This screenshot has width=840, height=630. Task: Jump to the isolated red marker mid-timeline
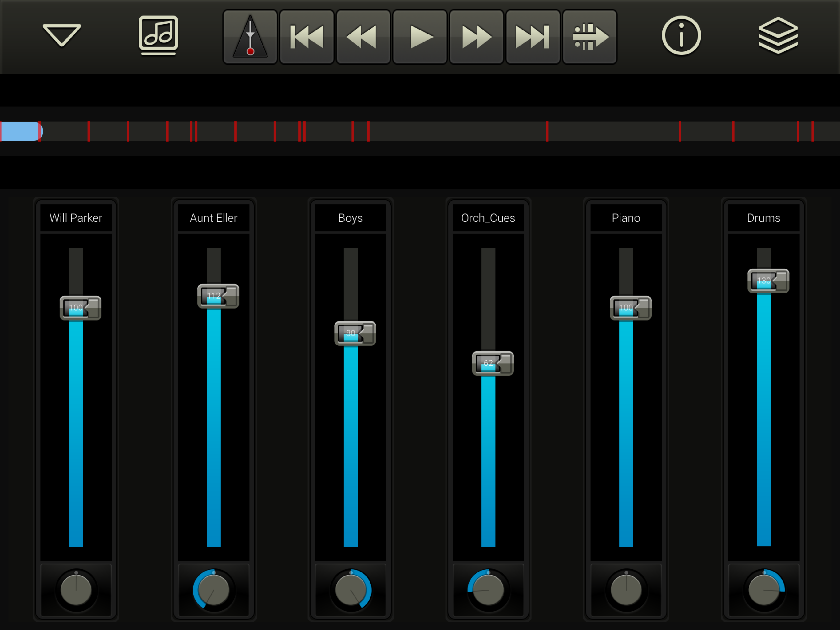[547, 131]
